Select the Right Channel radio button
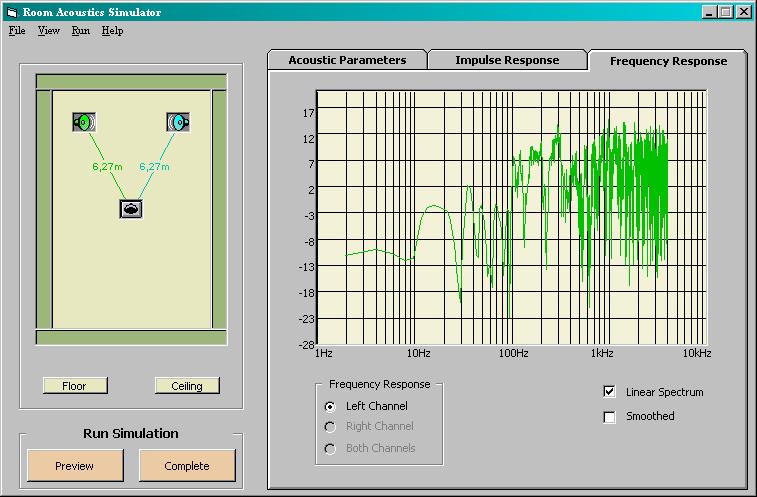The width and height of the screenshot is (757, 497). (x=330, y=427)
